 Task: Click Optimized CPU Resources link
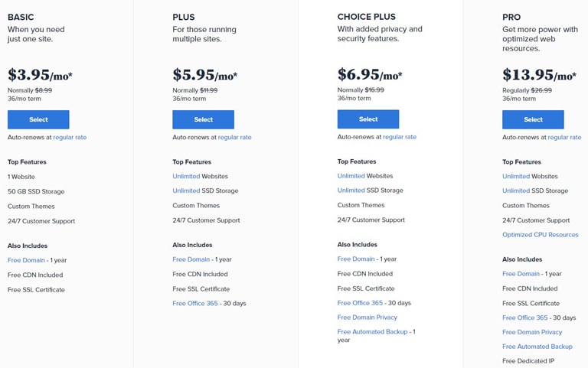tap(541, 235)
